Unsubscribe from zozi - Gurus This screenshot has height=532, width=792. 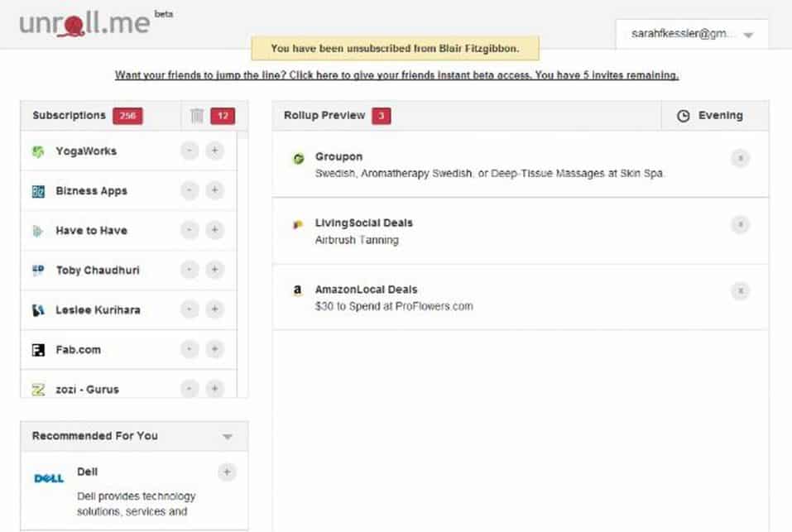(190, 389)
